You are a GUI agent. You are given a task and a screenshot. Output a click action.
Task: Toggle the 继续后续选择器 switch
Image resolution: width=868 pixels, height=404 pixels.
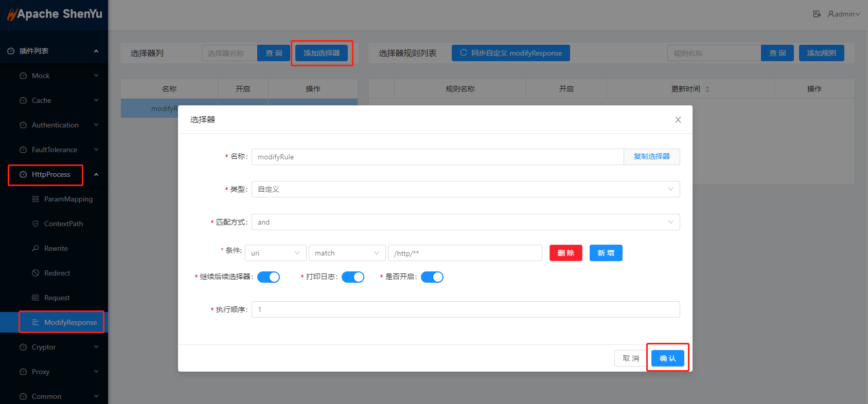point(269,277)
